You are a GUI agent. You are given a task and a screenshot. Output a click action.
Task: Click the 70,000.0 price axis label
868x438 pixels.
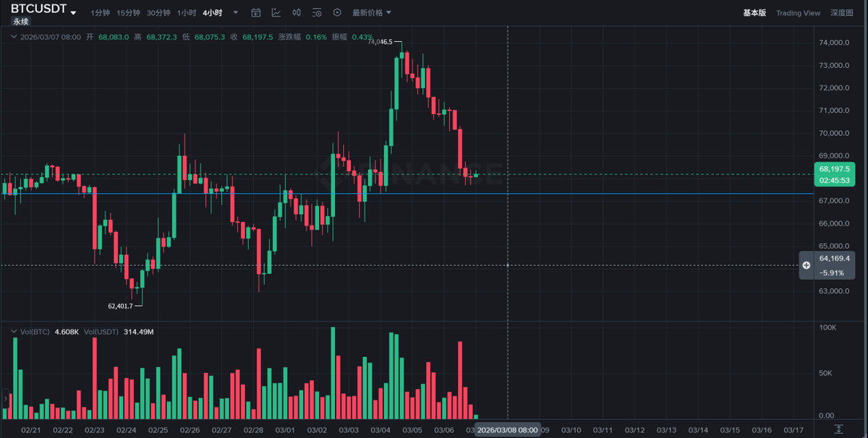tap(833, 133)
